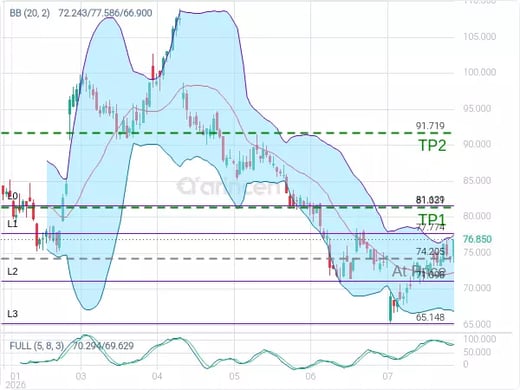The image size is (520, 390).
Task: Click the L2 level label
Action: 13,272
